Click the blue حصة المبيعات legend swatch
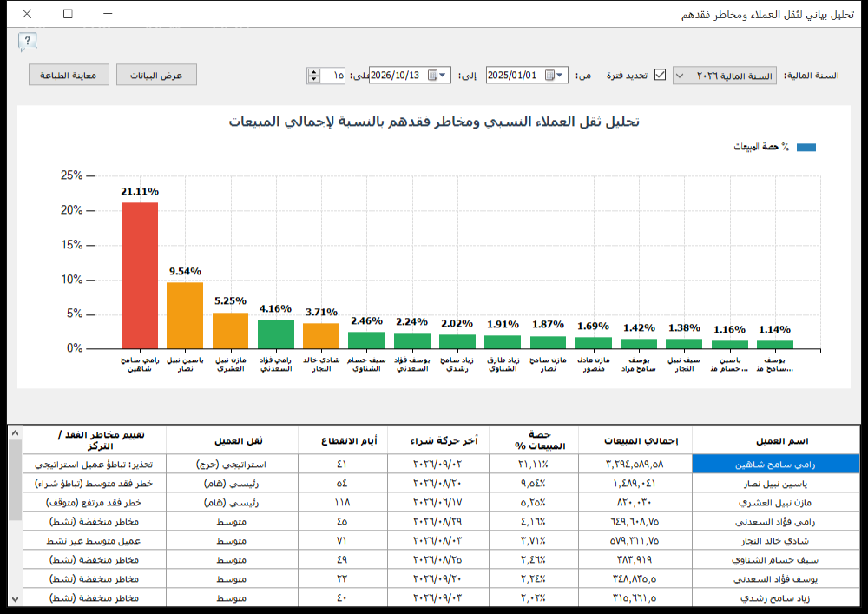Viewport: 868px width, 614px height. (x=806, y=148)
